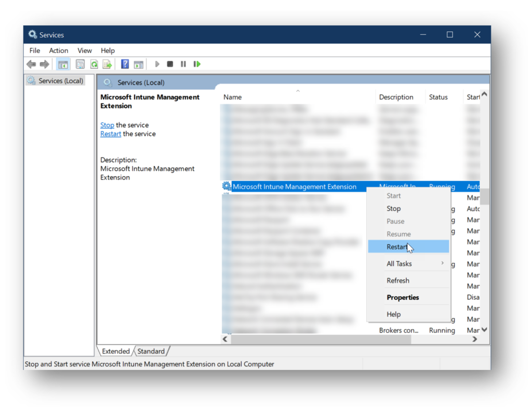Go back using the toolbar back arrow

(31, 64)
